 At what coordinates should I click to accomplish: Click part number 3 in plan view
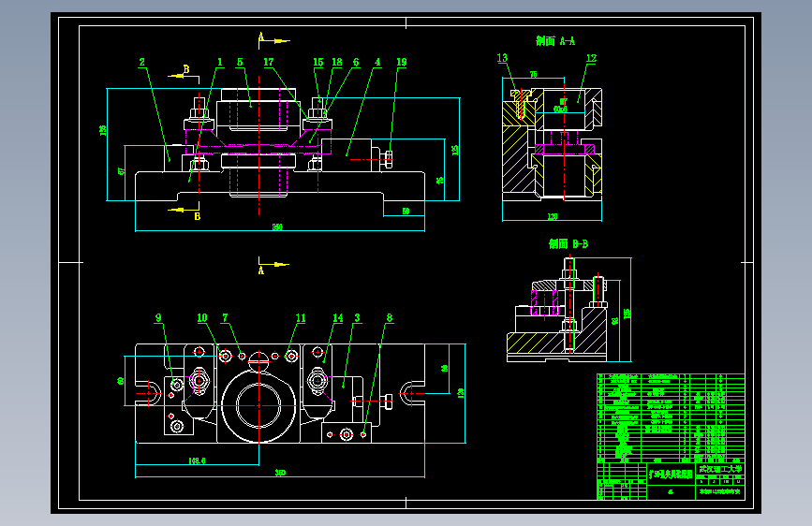(x=358, y=318)
